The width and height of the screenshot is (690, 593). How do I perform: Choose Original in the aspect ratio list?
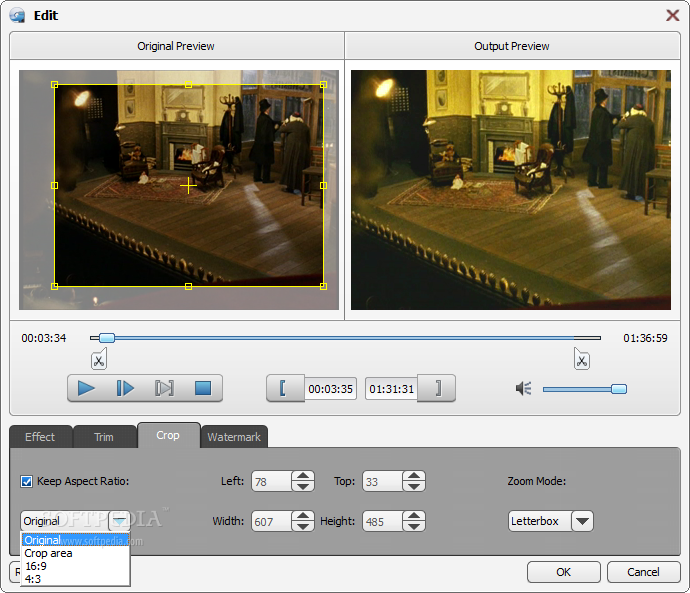pyautogui.click(x=76, y=540)
